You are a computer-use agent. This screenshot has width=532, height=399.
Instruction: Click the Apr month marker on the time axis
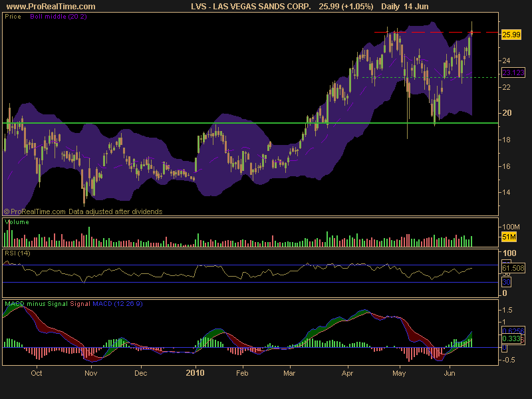point(347,373)
